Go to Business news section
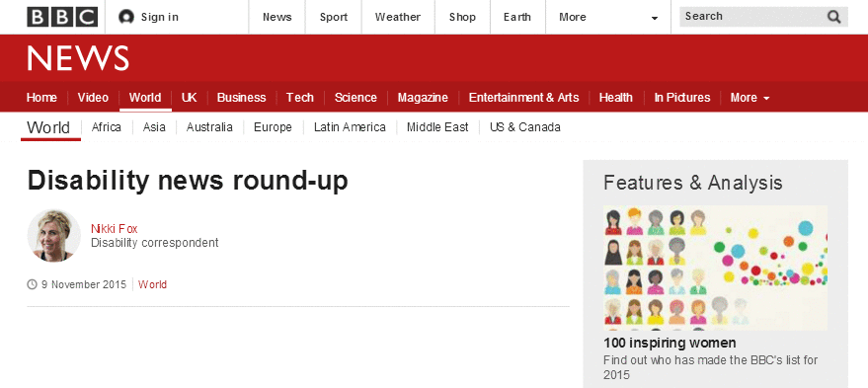 point(241,98)
